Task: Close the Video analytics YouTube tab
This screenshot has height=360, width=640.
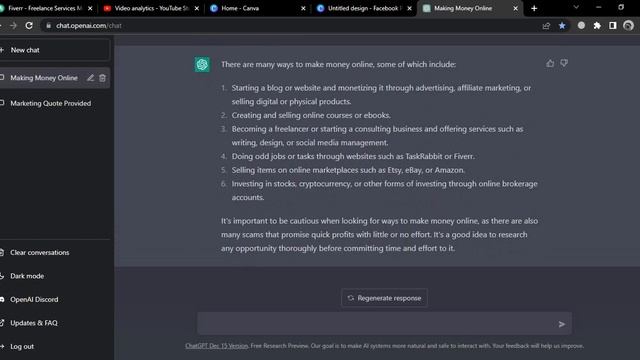Action: point(196,8)
